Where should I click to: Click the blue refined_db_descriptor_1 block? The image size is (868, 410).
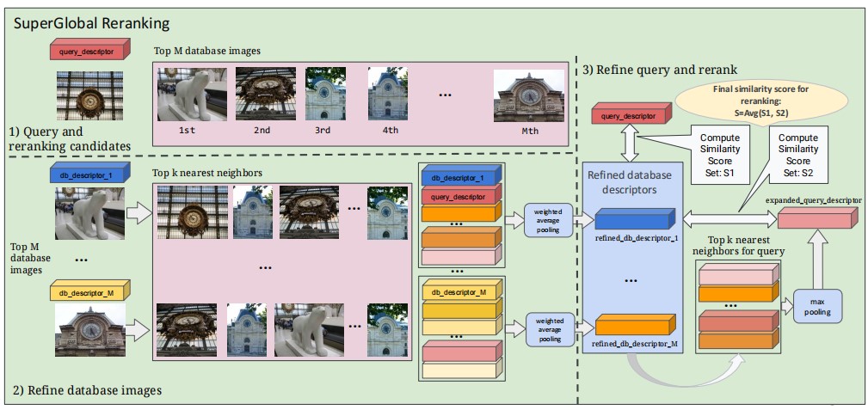click(631, 220)
